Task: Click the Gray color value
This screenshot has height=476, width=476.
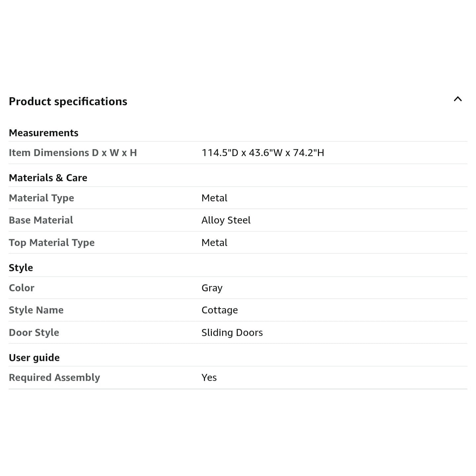Action: pyautogui.click(x=212, y=288)
